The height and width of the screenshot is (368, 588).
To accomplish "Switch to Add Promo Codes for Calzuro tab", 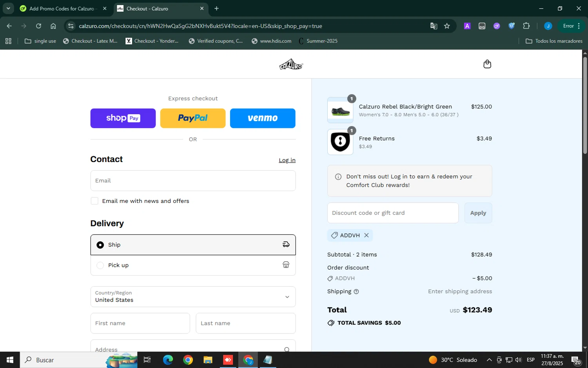I will (63, 9).
